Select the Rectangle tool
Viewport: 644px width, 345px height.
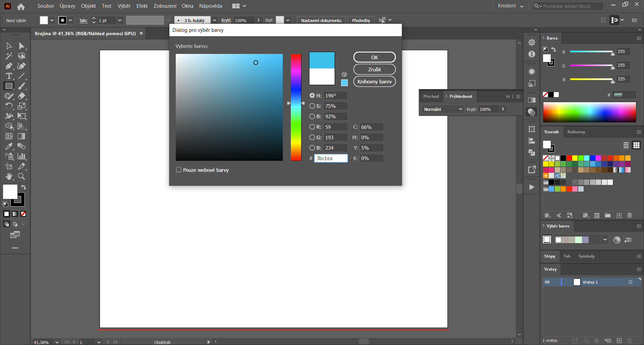(x=9, y=86)
